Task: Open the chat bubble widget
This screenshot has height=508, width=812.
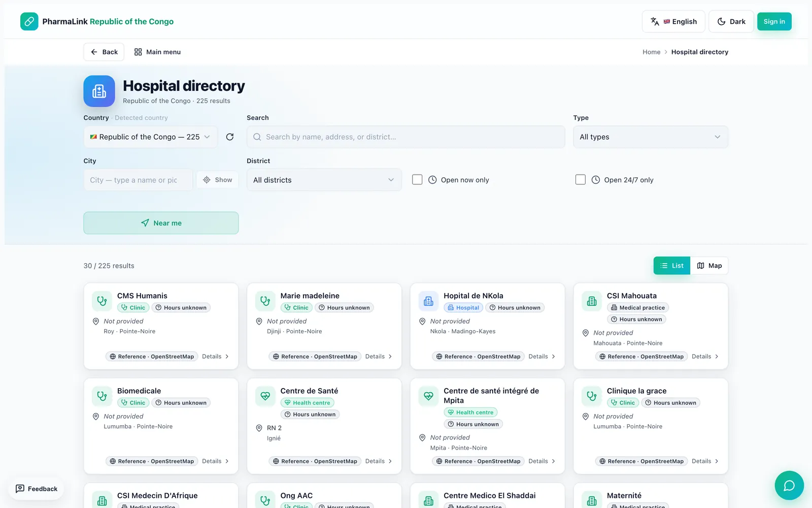Action: 789,485
